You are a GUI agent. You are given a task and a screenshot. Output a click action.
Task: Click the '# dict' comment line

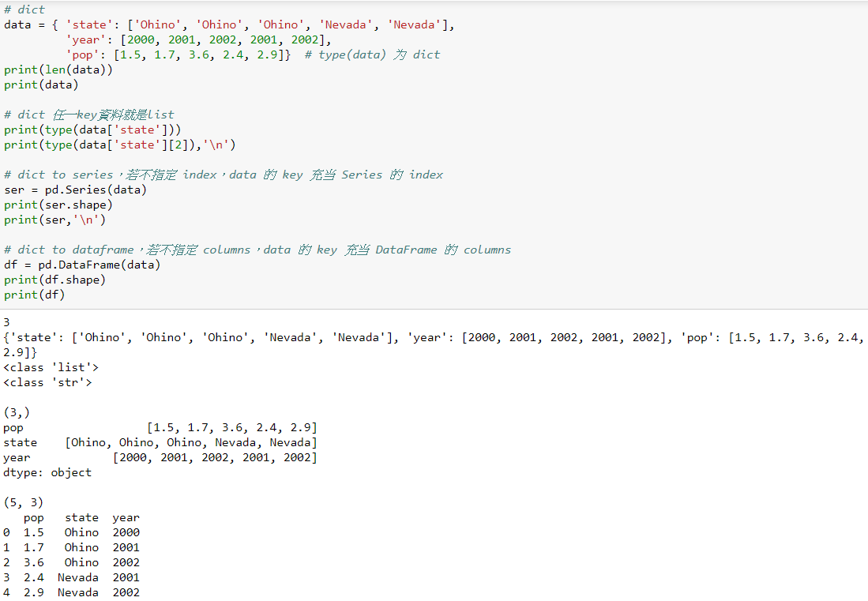point(24,9)
